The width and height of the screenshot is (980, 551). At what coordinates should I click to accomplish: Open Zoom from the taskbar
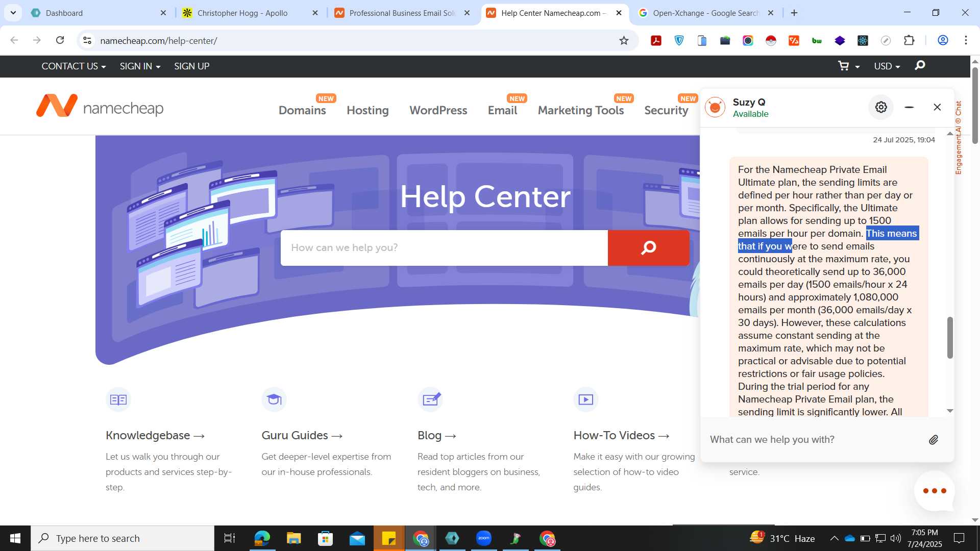483,538
